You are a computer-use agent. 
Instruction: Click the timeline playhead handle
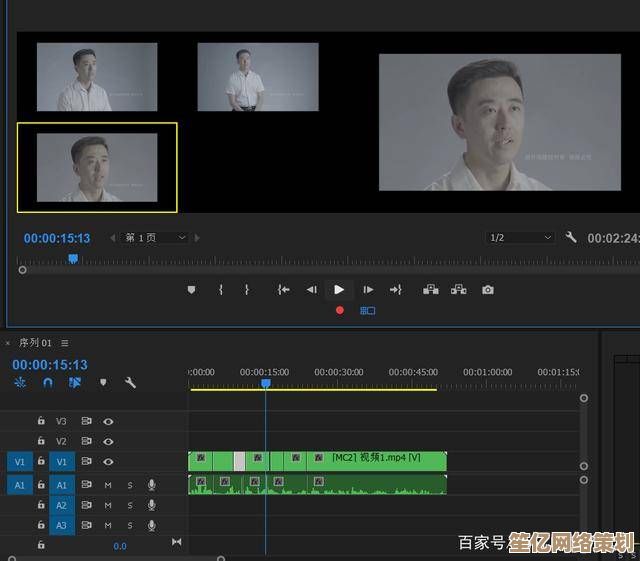(266, 383)
